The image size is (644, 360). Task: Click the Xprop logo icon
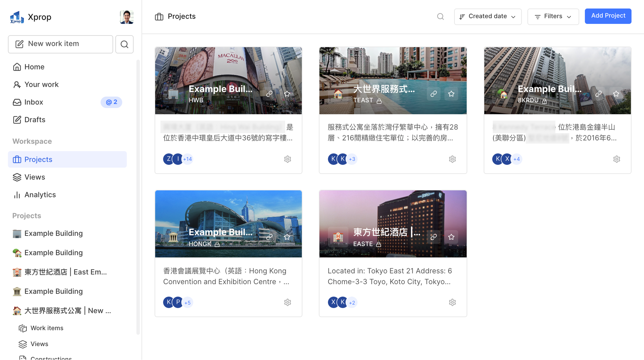point(17,17)
